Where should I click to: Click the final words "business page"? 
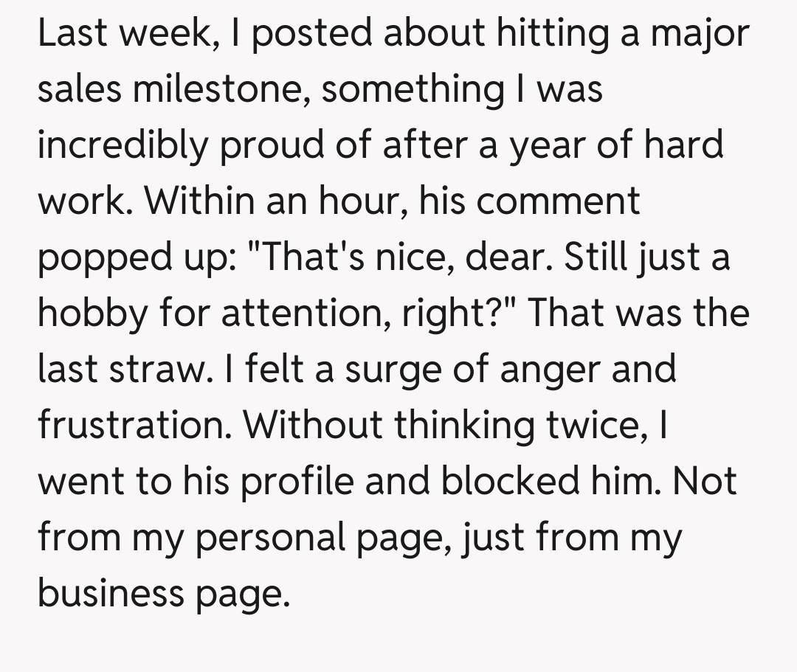coord(160,592)
